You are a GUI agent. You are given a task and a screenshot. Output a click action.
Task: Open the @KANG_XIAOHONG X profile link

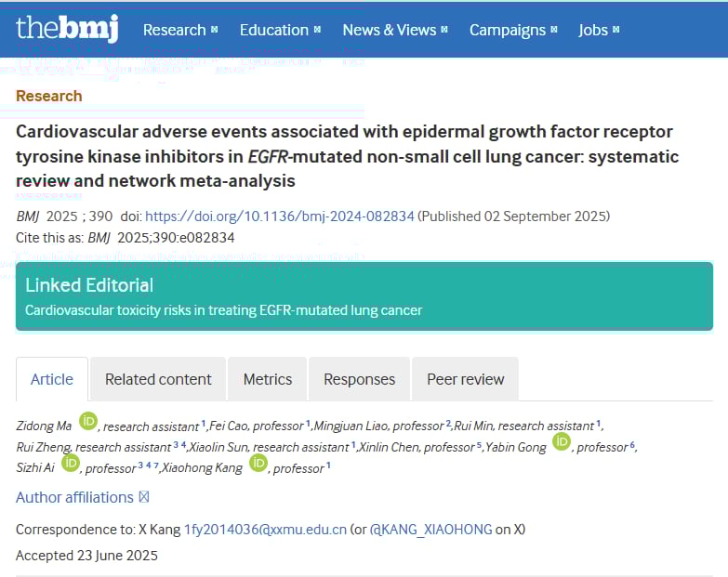(430, 530)
